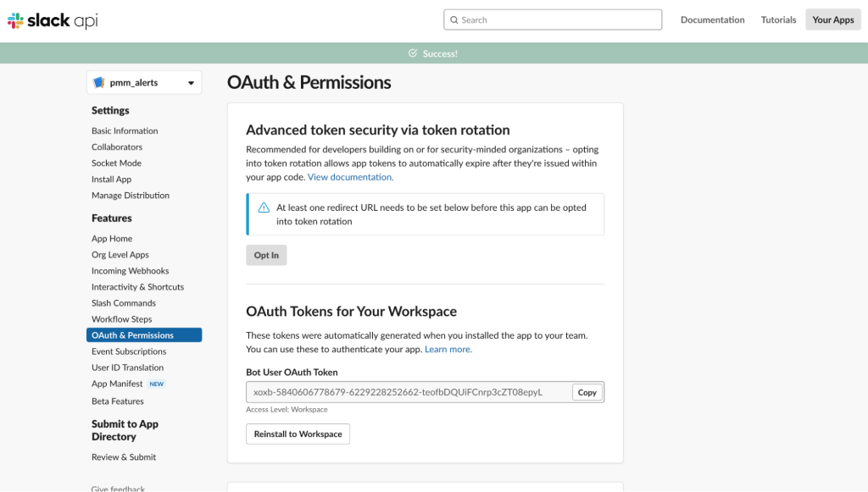
Task: Open the View documentation link
Action: (x=350, y=177)
